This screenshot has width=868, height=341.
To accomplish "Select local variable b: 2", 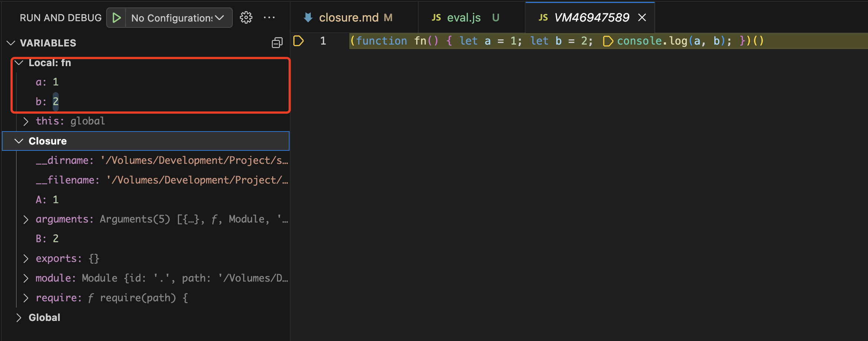I will [x=146, y=102].
